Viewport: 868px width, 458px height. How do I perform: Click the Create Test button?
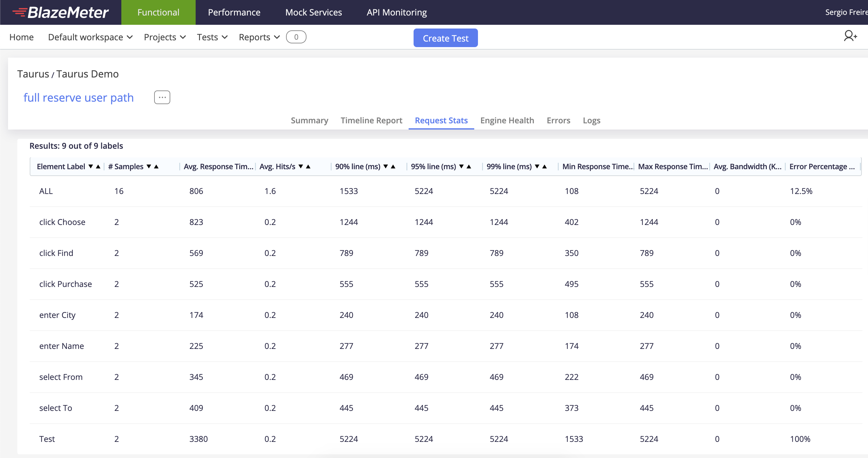445,38
